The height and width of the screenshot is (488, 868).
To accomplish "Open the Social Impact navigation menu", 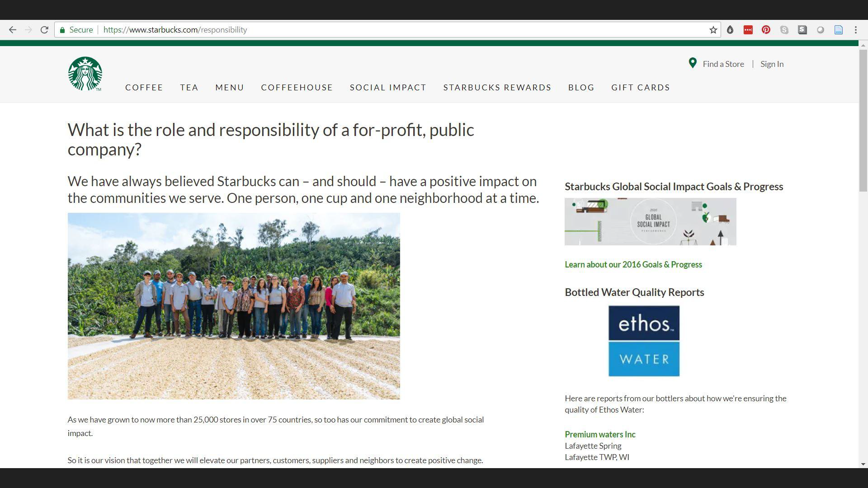I will [388, 88].
